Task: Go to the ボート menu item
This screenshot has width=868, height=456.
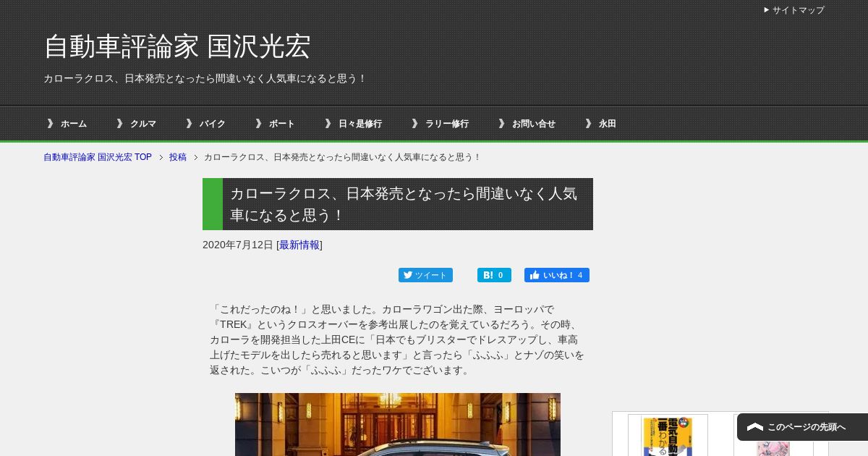Action: (282, 124)
